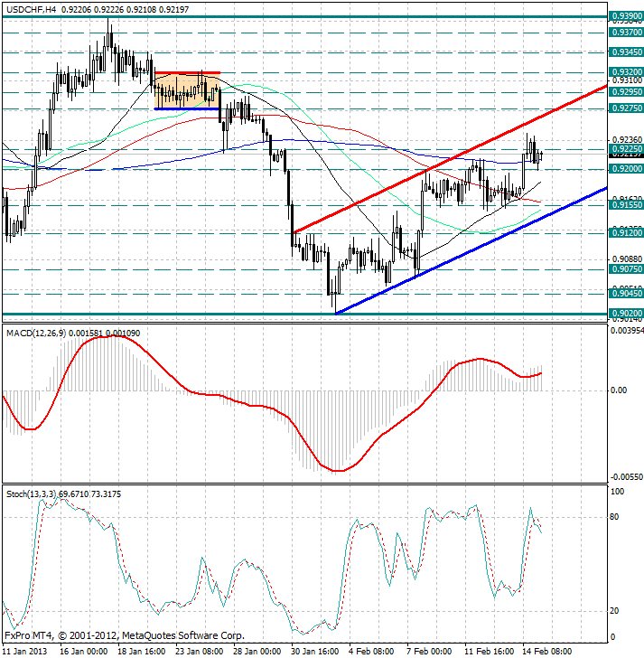
Task: Click the 0.90880 price scale value
Action: tap(627, 259)
